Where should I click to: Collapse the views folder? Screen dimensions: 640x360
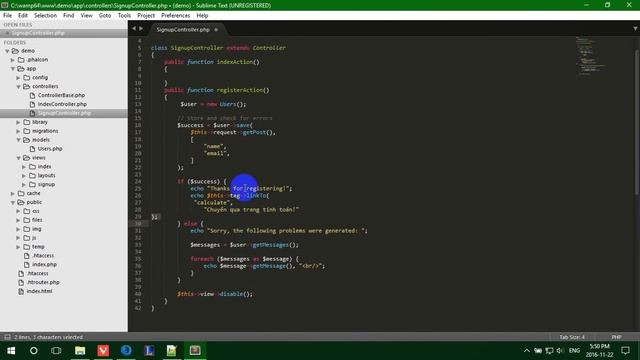point(18,158)
